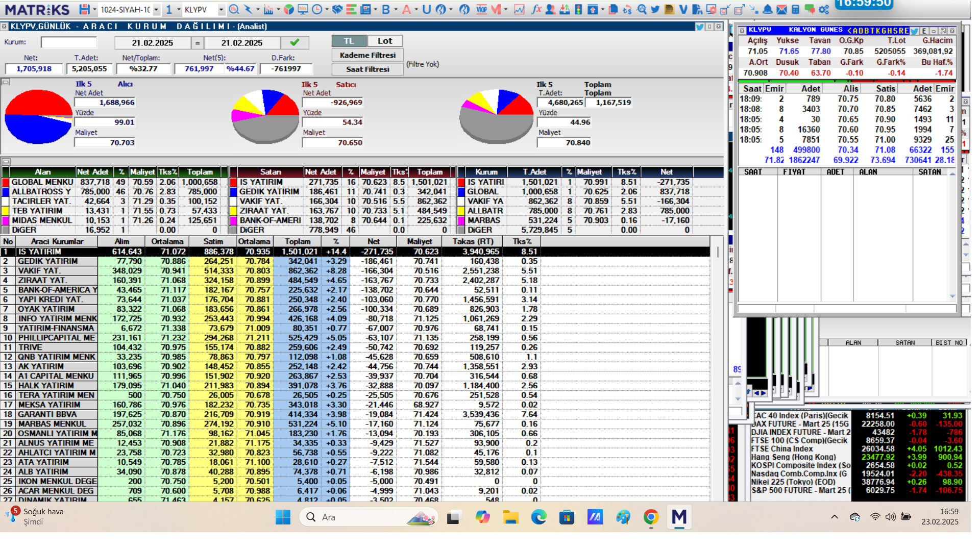Collapse the pie charts panel expander
The image size is (980, 551).
coord(5,82)
